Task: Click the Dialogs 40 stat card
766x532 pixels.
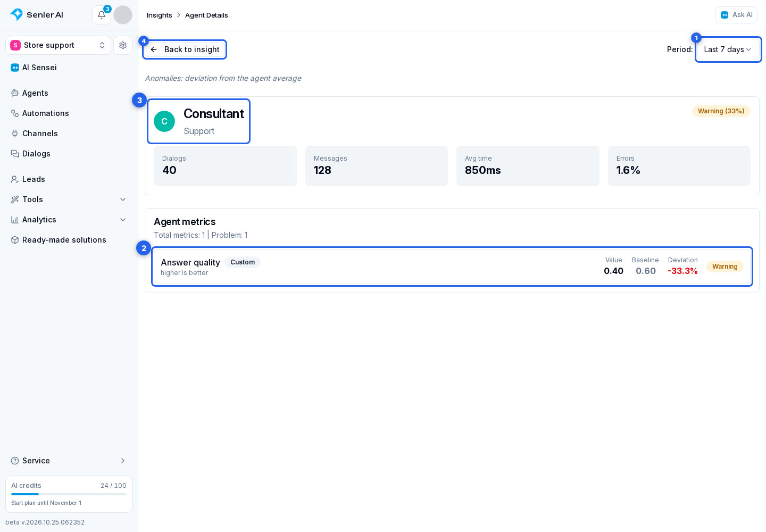Action: point(225,166)
